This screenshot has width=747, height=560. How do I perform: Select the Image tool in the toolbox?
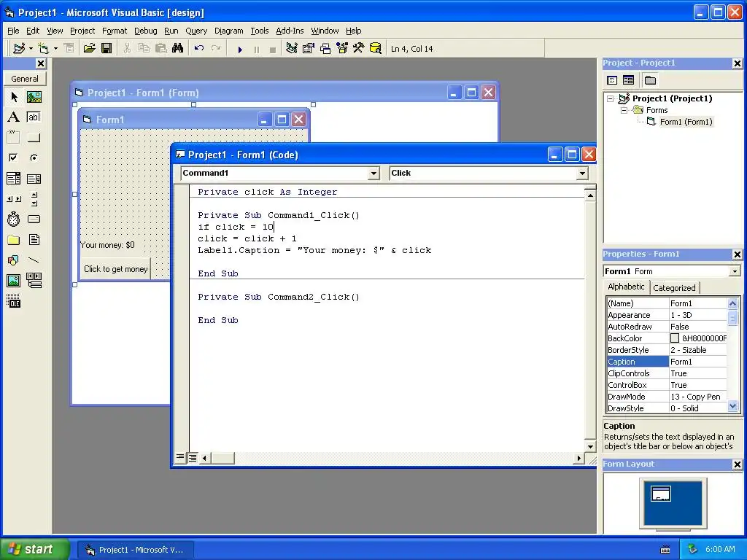14,281
